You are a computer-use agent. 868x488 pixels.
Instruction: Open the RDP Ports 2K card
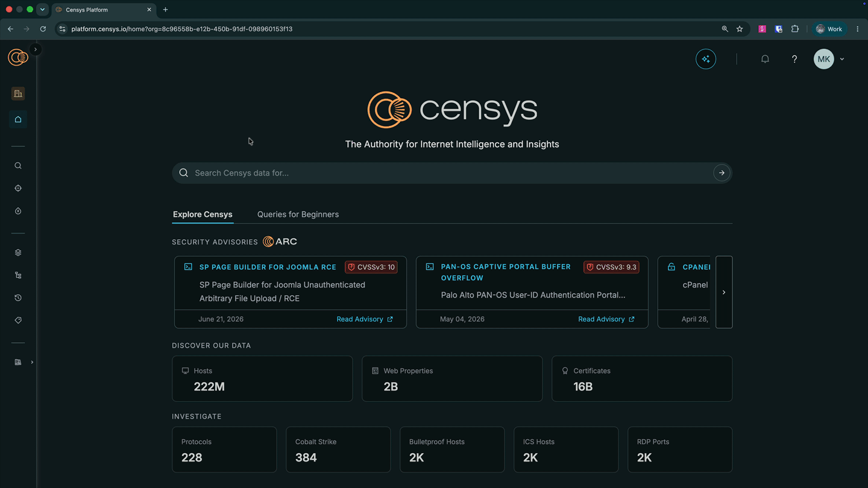click(x=680, y=449)
